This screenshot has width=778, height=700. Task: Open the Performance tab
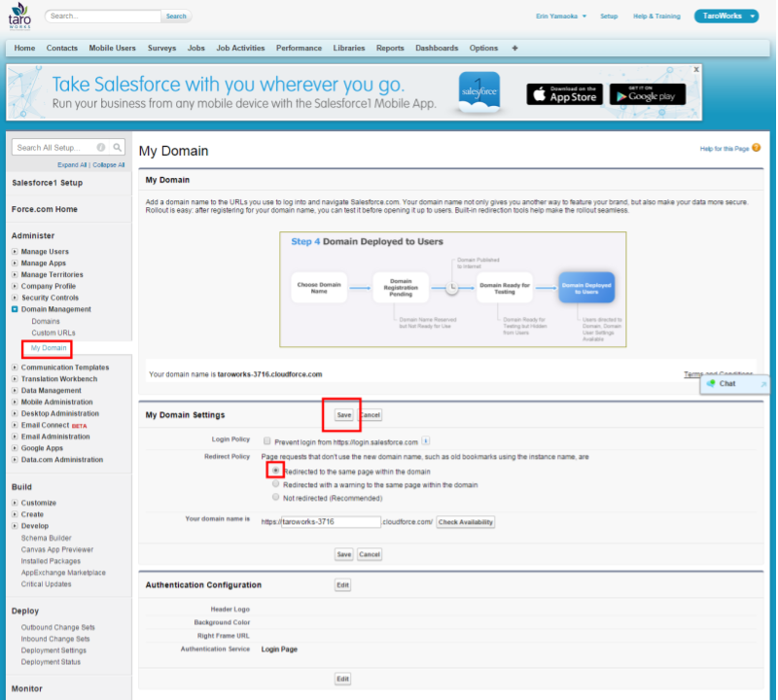300,48
